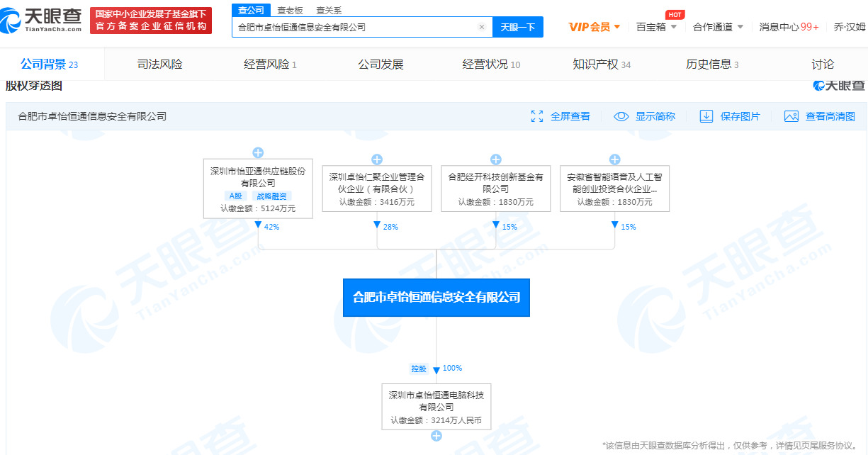Expand plus node above 合肥经开科技创新基金有限公司

tap(496, 159)
